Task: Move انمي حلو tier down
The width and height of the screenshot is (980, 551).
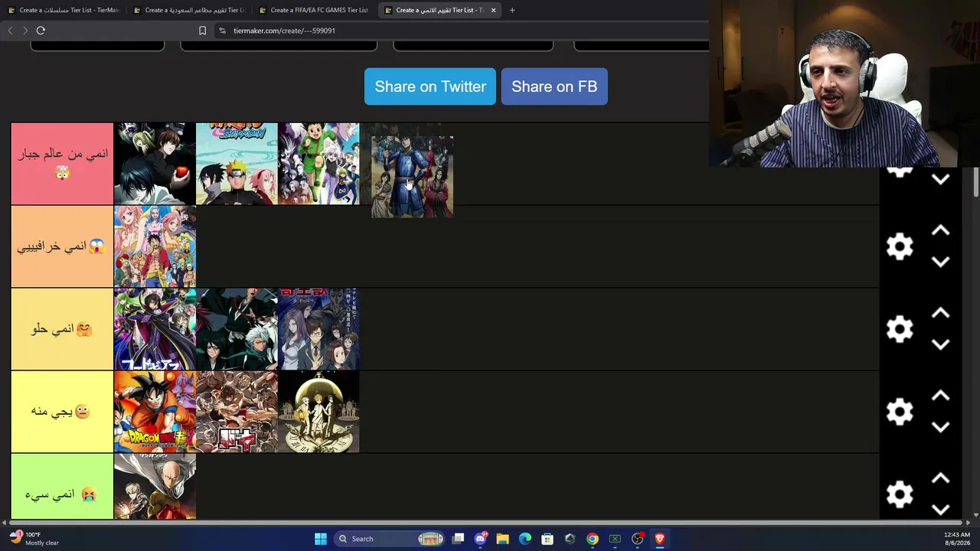Action: pos(940,344)
